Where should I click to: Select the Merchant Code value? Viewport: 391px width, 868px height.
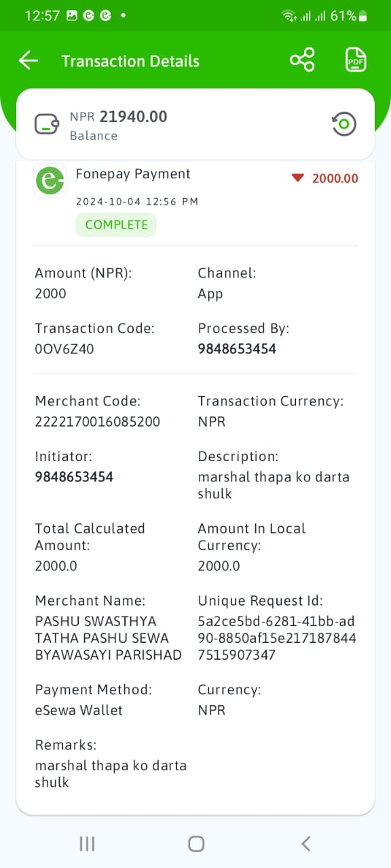[98, 422]
